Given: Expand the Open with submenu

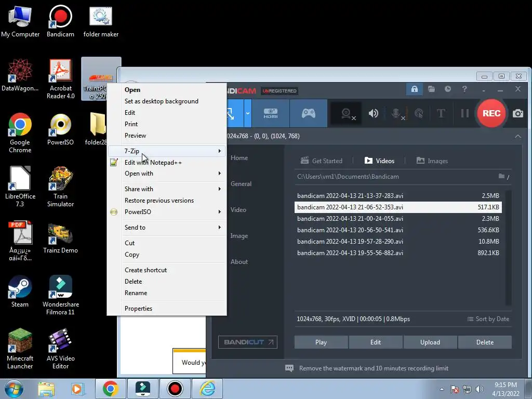Looking at the screenshot, I should coord(167,174).
